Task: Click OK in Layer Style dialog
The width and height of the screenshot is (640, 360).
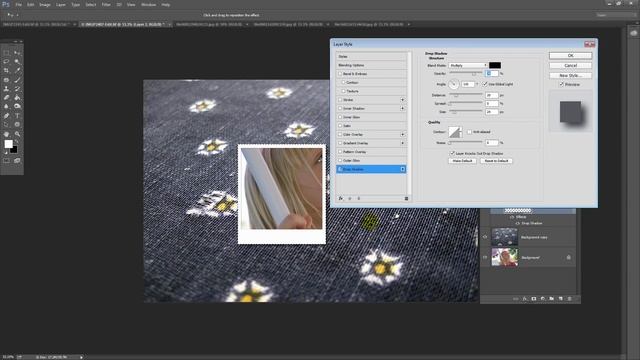Action: [570, 56]
